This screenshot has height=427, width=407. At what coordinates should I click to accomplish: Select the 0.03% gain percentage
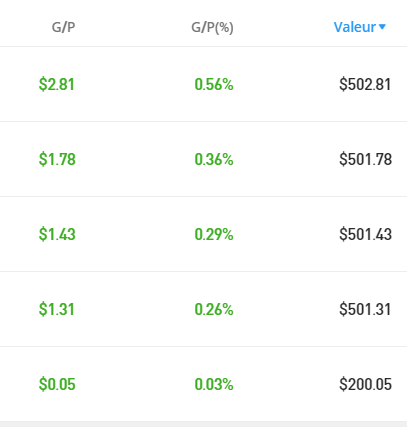pyautogui.click(x=214, y=384)
